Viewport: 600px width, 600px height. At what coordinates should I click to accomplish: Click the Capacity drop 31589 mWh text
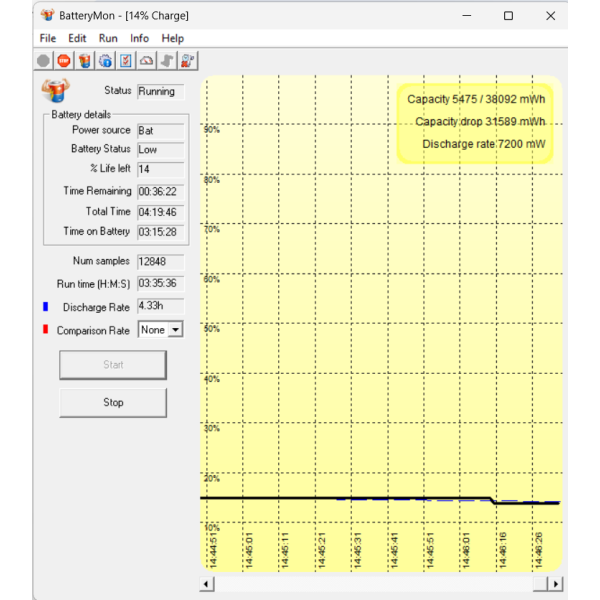pos(480,122)
